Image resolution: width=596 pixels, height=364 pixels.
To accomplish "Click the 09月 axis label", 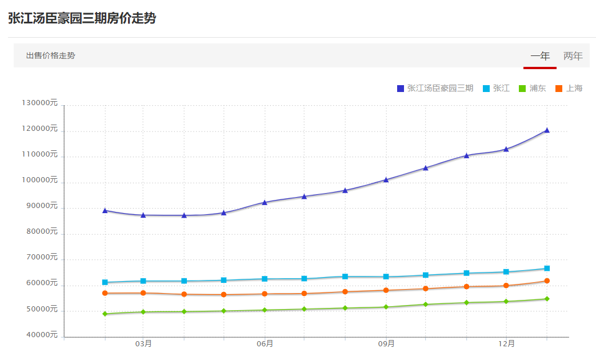I will pos(386,344).
